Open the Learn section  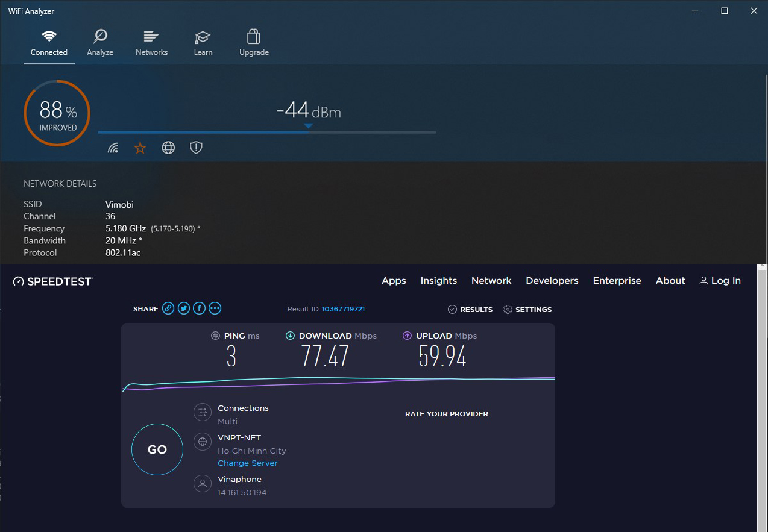pyautogui.click(x=203, y=43)
